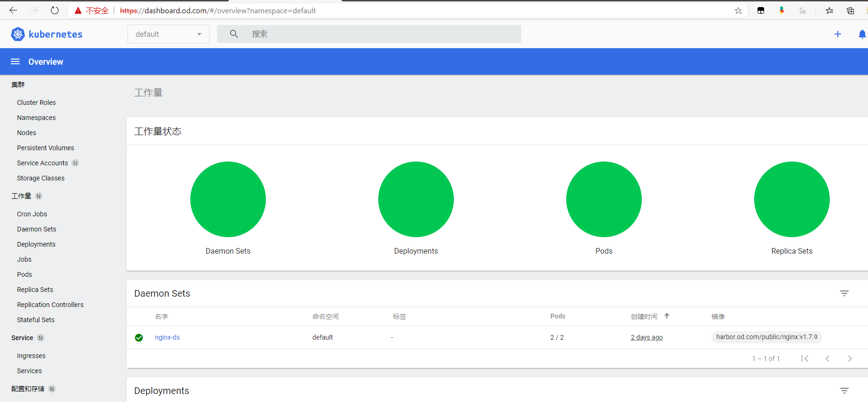Open the collections icon in browser toolbar
The width and height of the screenshot is (868, 402).
(x=850, y=10)
